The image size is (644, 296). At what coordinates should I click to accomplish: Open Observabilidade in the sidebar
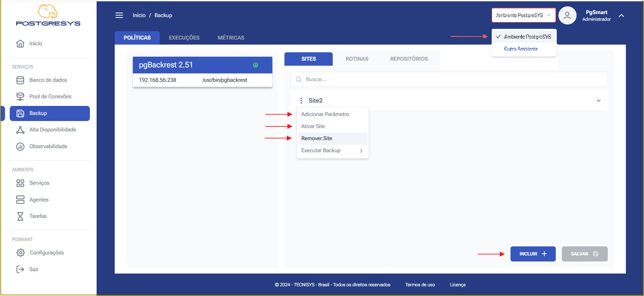[48, 146]
